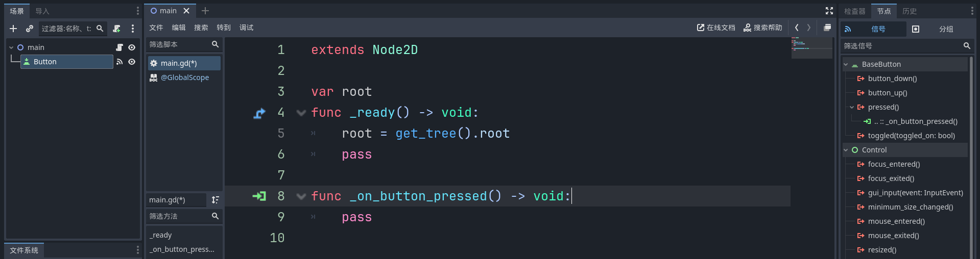Open 在线文档 online docs link

click(716, 28)
